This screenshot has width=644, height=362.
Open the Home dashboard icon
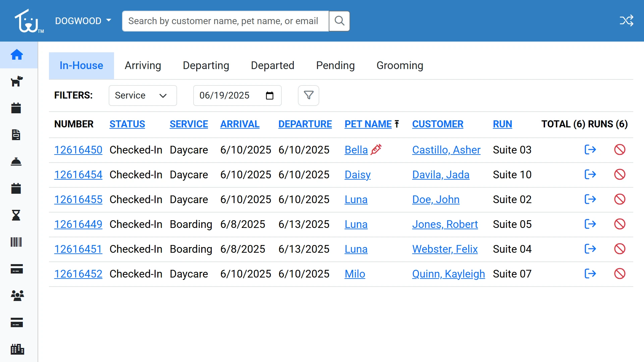16,55
